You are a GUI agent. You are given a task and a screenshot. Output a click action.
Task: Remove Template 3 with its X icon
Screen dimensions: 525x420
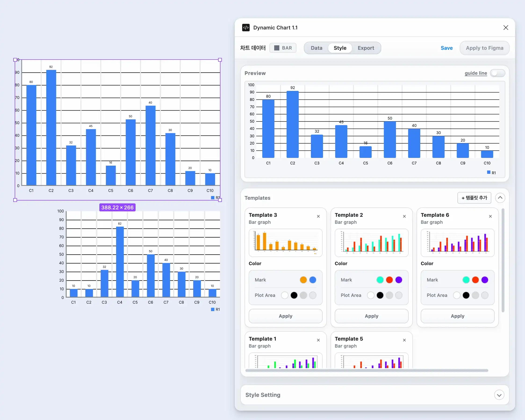click(x=318, y=216)
